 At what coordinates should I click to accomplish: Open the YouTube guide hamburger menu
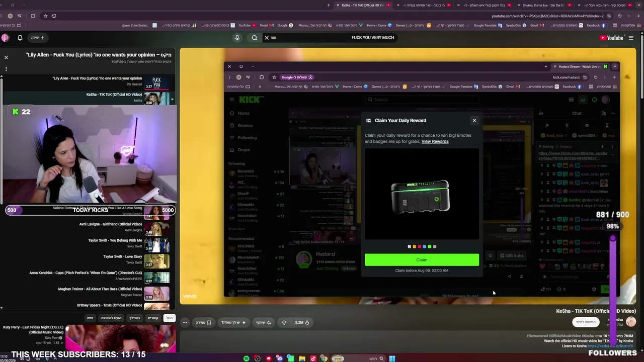[x=631, y=38]
